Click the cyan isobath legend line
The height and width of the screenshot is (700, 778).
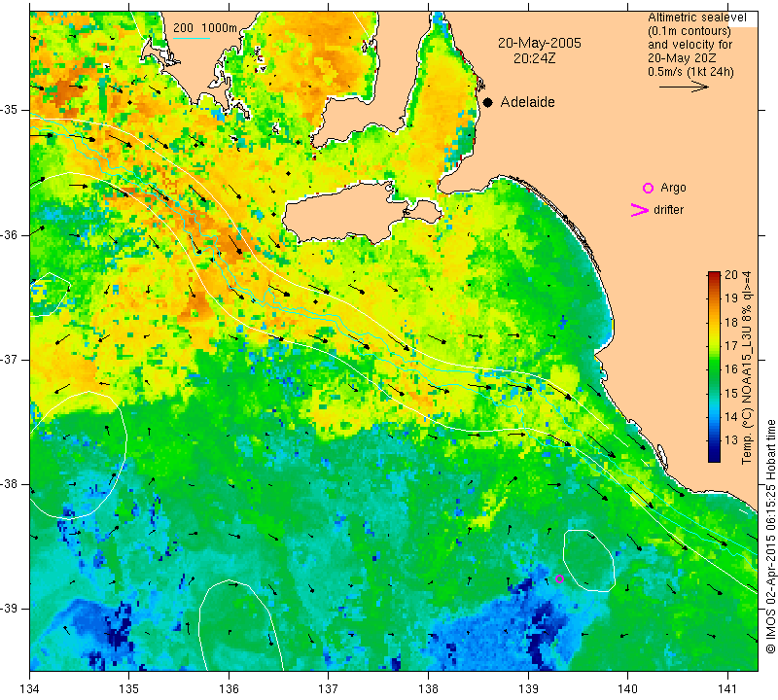(192, 37)
